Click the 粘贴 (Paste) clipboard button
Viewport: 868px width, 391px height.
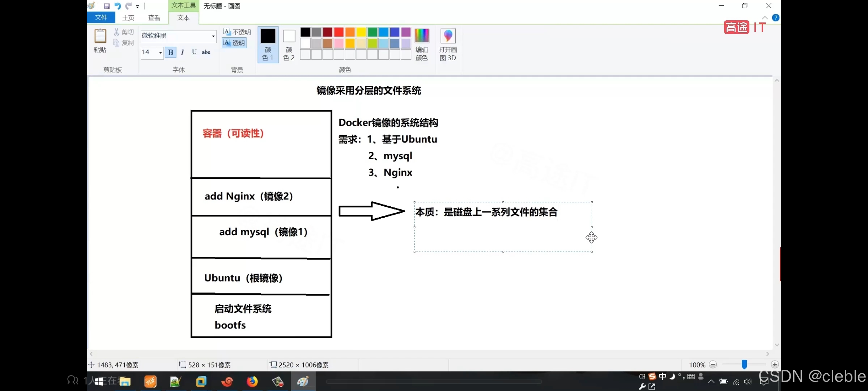click(100, 41)
